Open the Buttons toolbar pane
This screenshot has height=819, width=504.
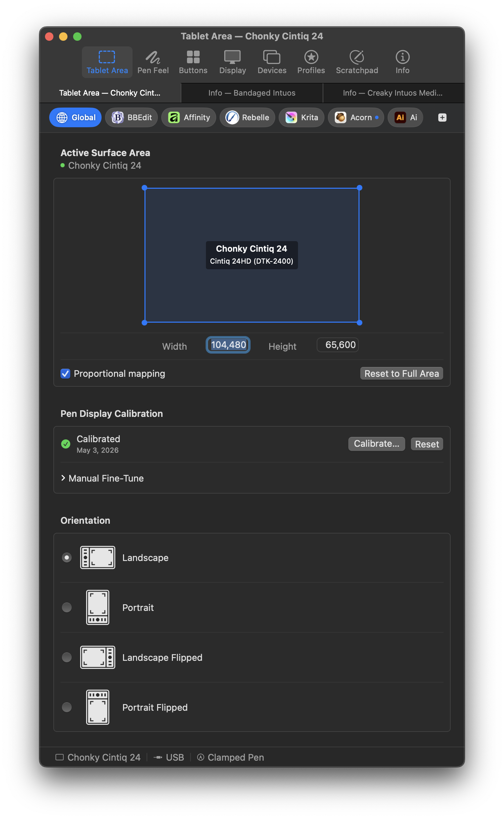coord(193,62)
